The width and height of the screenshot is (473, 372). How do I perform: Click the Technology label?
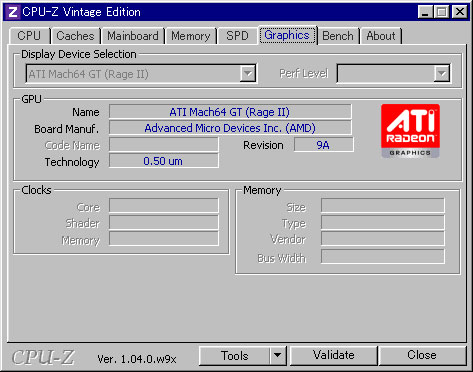click(72, 162)
